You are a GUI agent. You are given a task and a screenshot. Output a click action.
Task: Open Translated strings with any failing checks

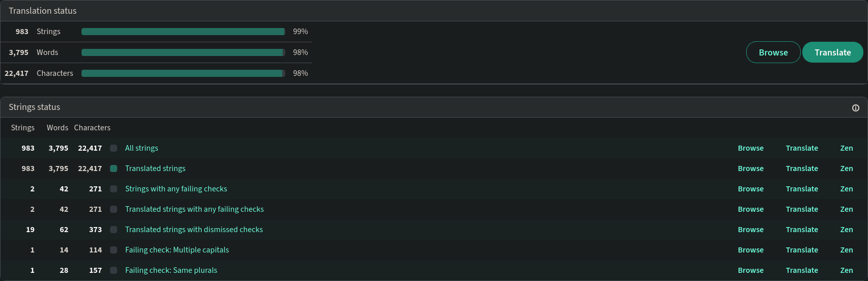tap(195, 209)
